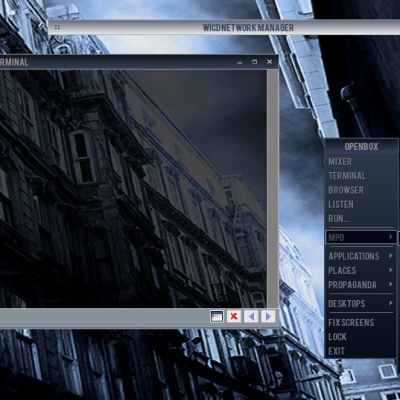Open the MPD submenu entry
This screenshot has width=400, height=400.
tap(361, 237)
